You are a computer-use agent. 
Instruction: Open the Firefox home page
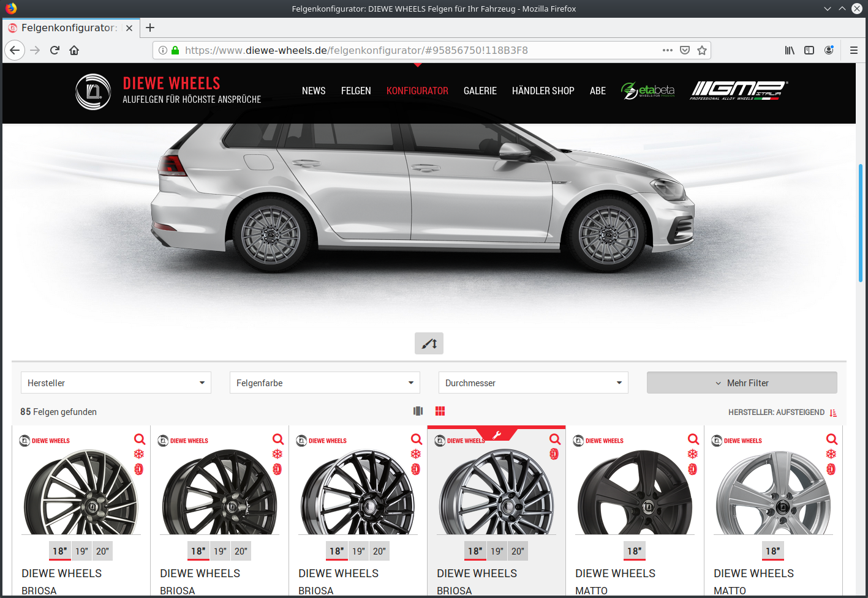74,50
